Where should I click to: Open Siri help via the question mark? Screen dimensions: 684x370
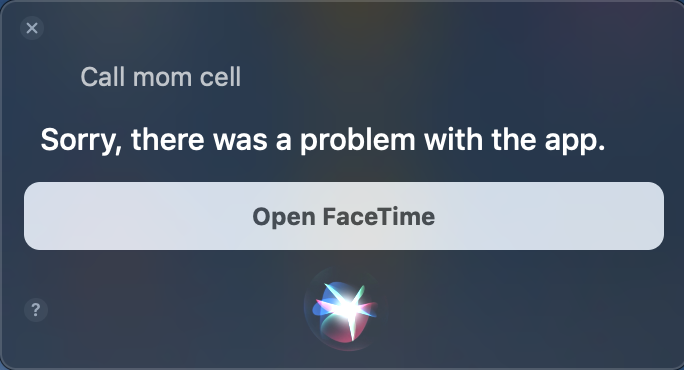(x=36, y=310)
